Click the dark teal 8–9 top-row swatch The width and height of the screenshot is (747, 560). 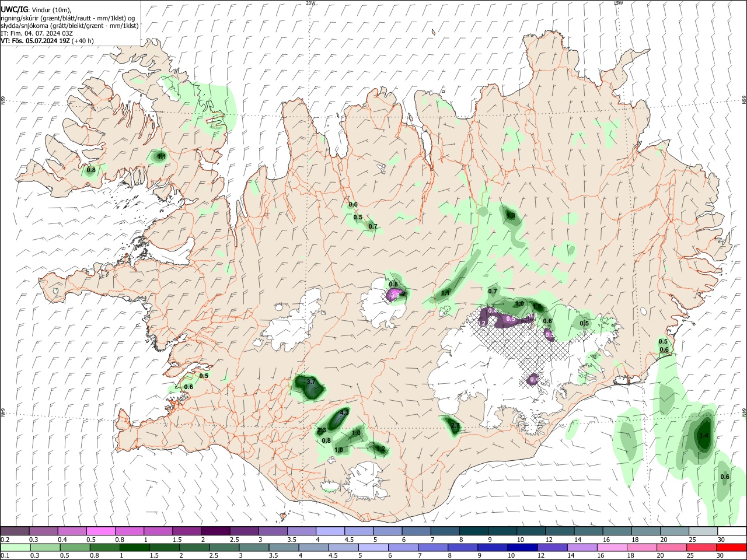click(x=473, y=531)
